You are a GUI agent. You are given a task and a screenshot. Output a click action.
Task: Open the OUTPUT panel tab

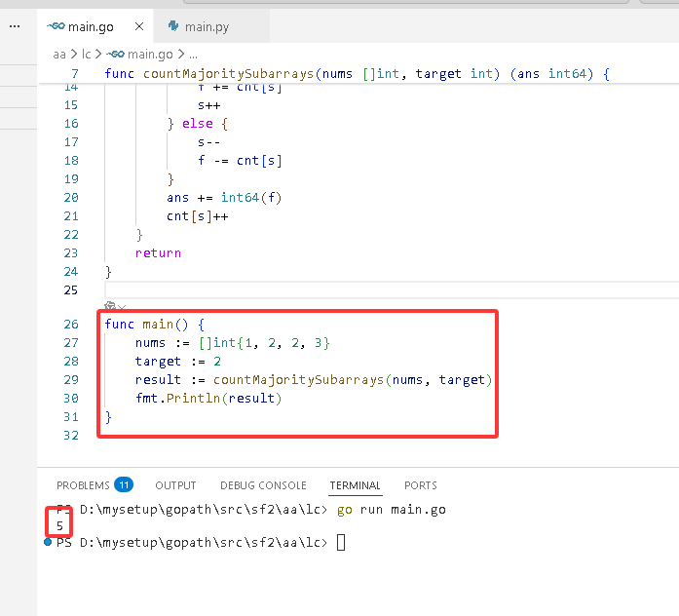click(x=175, y=485)
